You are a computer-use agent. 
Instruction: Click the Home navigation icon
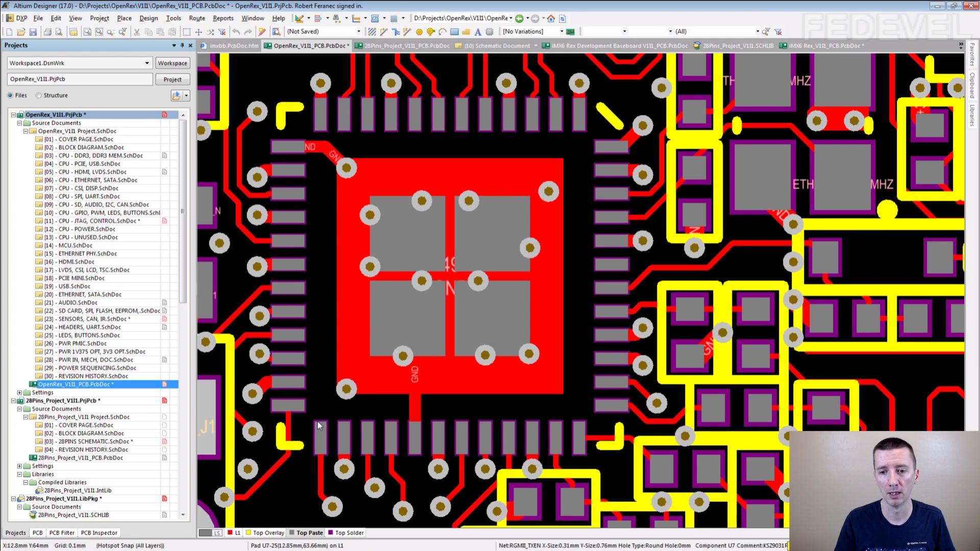click(551, 18)
